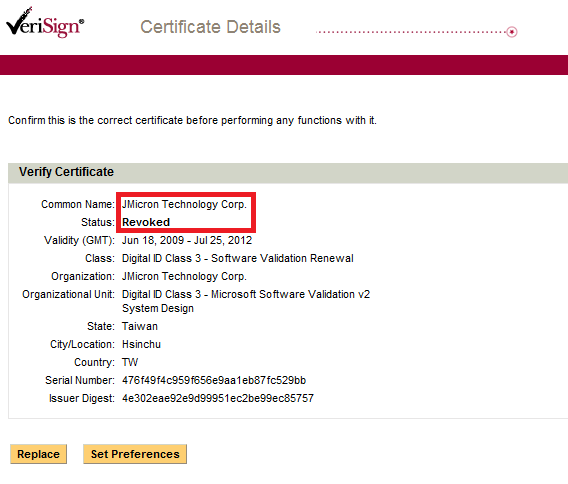Click the VeriSign logo
The image size is (568, 484).
(45, 22)
